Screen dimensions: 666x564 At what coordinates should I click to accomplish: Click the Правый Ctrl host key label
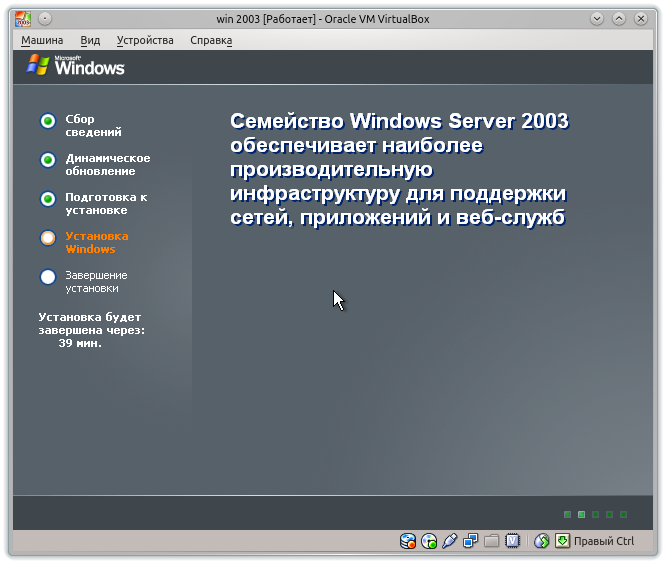pyautogui.click(x=604, y=541)
